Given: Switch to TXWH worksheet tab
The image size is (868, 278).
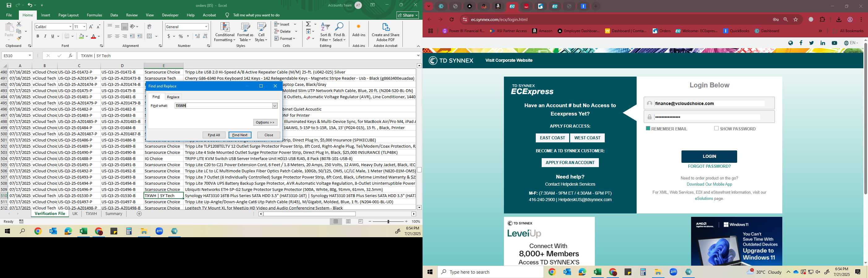Looking at the screenshot, I should pyautogui.click(x=91, y=214).
